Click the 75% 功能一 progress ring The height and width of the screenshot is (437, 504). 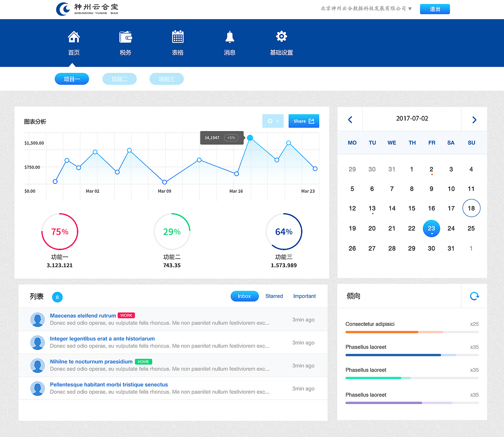pos(60,232)
